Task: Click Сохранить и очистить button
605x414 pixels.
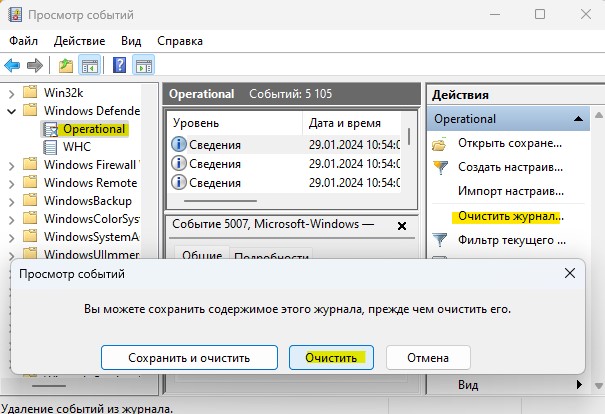Action: click(x=189, y=358)
